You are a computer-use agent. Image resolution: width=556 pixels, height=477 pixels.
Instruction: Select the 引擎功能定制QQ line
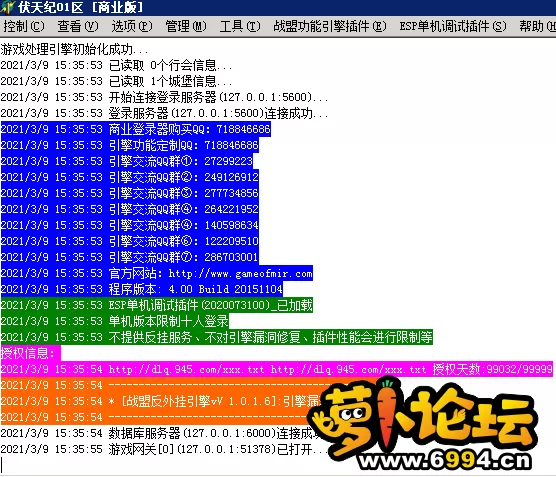click(x=130, y=145)
